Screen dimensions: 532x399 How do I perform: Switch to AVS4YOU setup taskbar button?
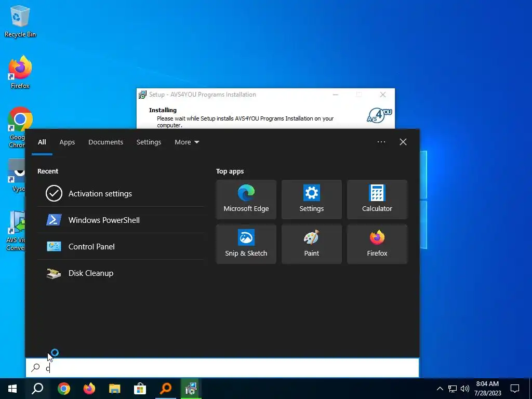[191, 389]
